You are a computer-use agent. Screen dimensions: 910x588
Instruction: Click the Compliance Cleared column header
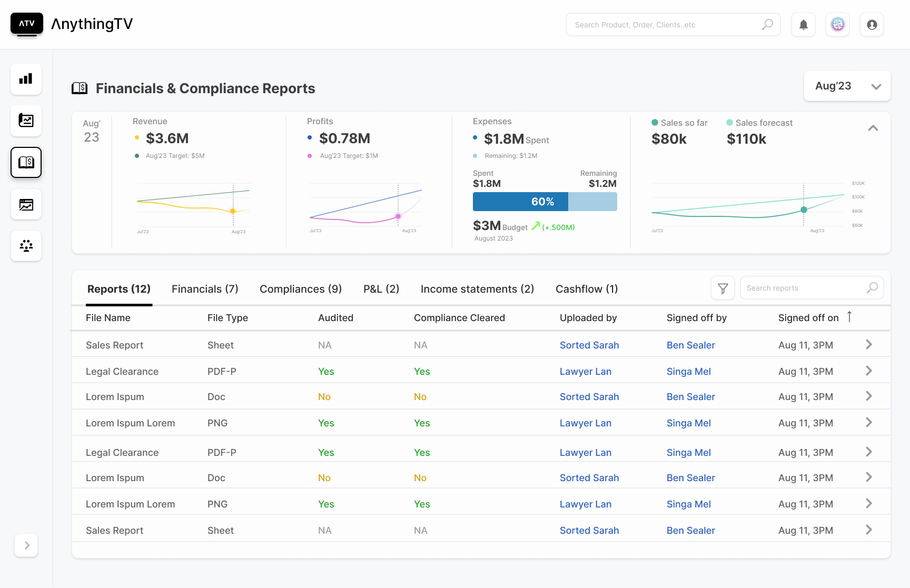459,318
